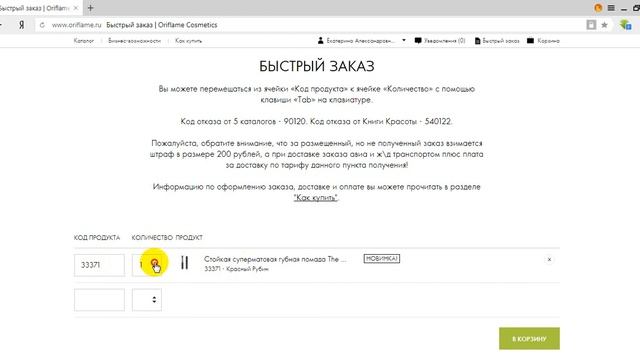Click the 33371 - Красный Рубин text
640x360 pixels.
click(x=236, y=269)
